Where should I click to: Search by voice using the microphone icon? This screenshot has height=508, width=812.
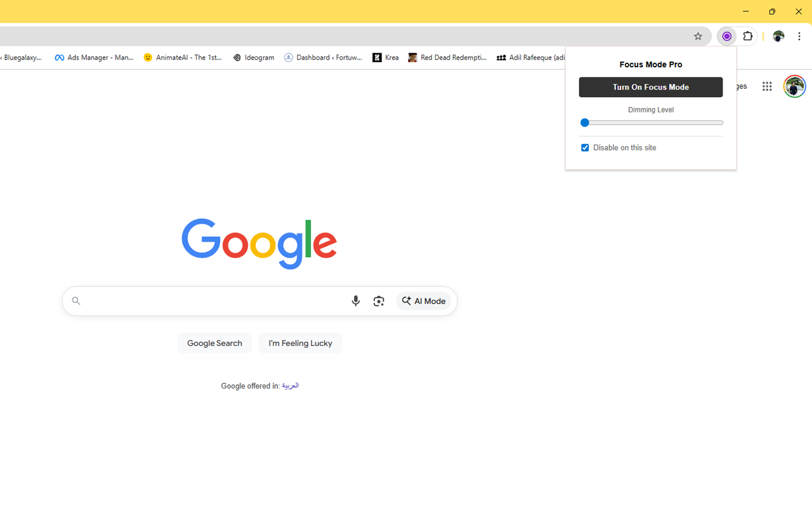click(x=355, y=301)
